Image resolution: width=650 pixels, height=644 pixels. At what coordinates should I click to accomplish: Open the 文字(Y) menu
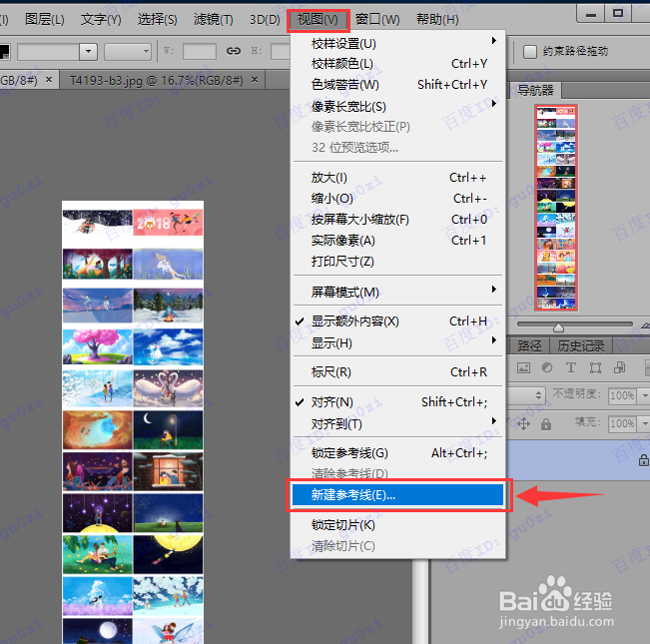point(101,20)
